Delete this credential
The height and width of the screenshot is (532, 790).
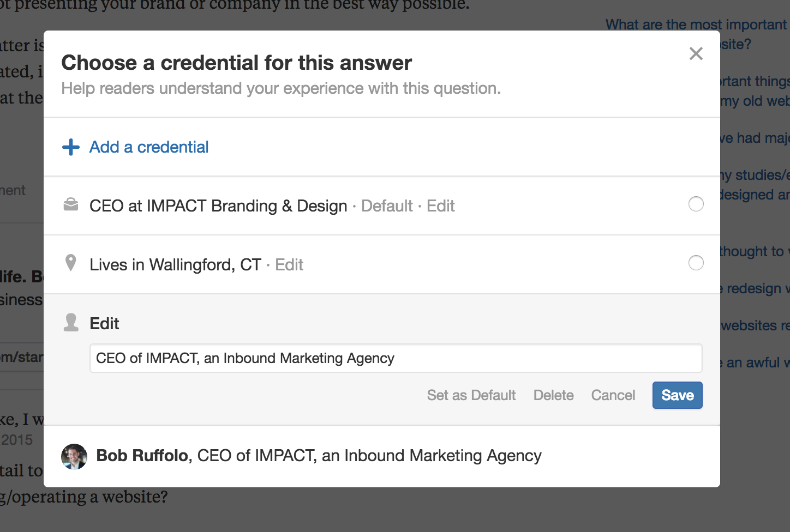pos(553,395)
